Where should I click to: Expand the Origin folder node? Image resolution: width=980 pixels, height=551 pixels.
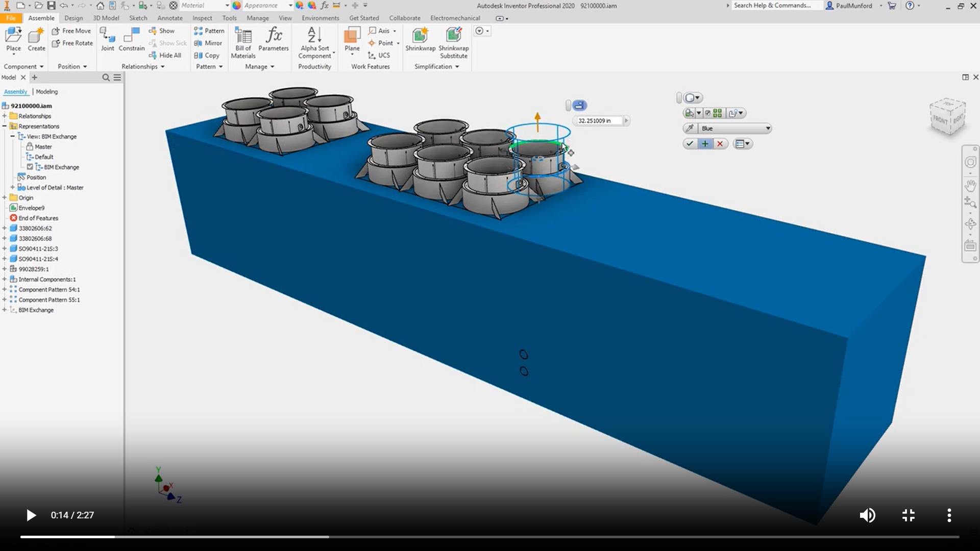pos(5,197)
